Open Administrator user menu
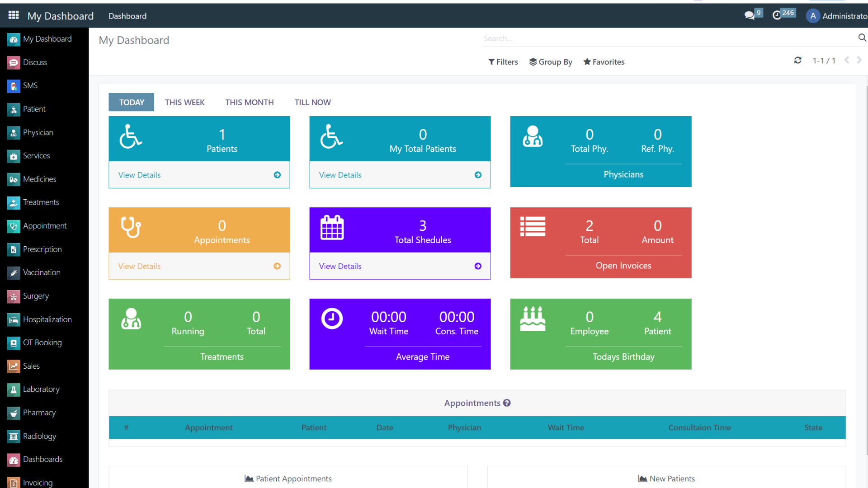 [x=836, y=16]
